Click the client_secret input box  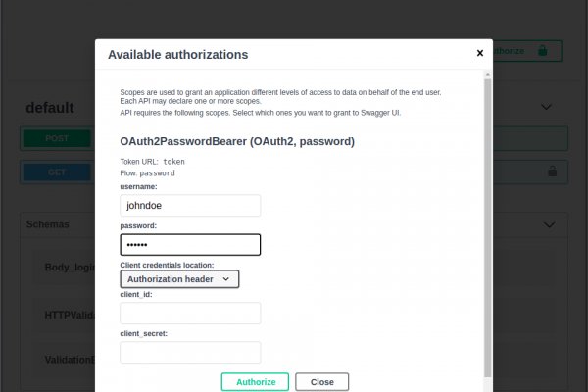click(190, 352)
